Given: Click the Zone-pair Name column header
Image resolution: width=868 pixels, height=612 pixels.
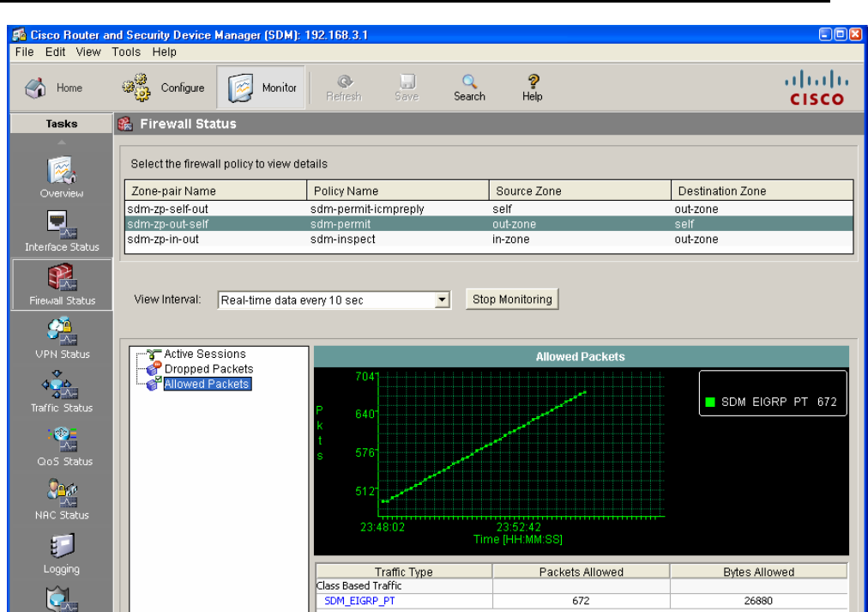Looking at the screenshot, I should (x=216, y=191).
